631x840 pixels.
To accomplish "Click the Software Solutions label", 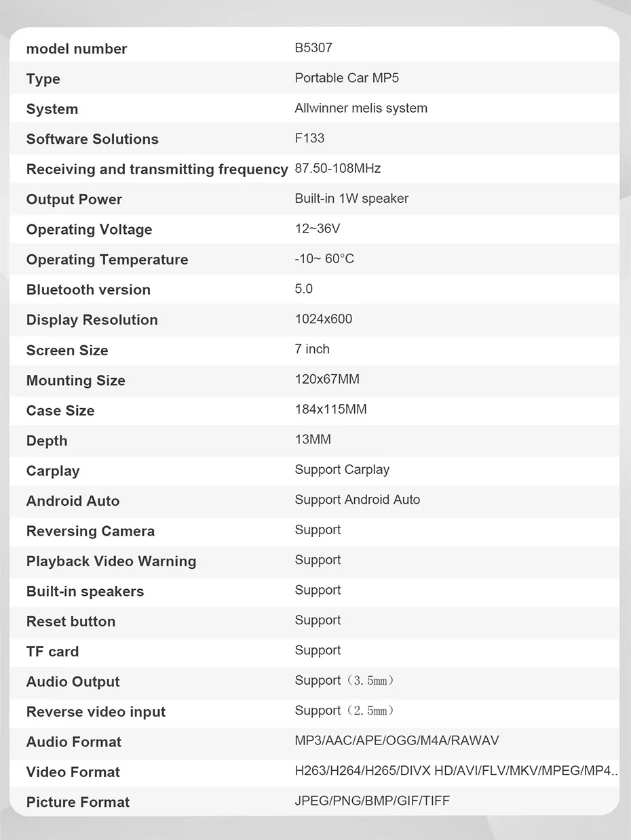I will (x=92, y=139).
